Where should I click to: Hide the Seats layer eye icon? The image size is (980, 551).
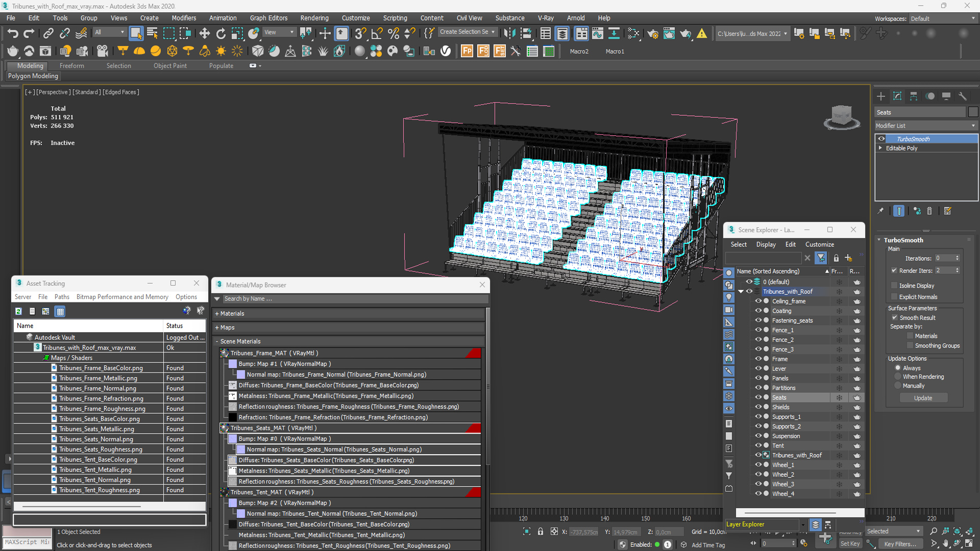pyautogui.click(x=758, y=397)
